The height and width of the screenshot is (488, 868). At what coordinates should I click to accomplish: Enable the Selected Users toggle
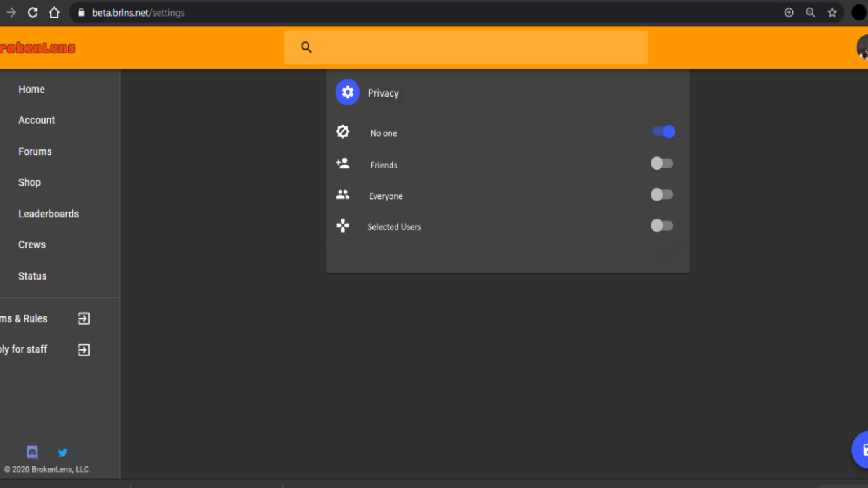[661, 226]
